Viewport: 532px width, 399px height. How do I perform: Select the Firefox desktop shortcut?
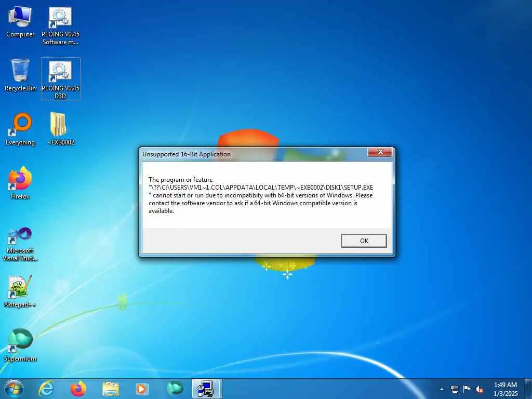20,183
